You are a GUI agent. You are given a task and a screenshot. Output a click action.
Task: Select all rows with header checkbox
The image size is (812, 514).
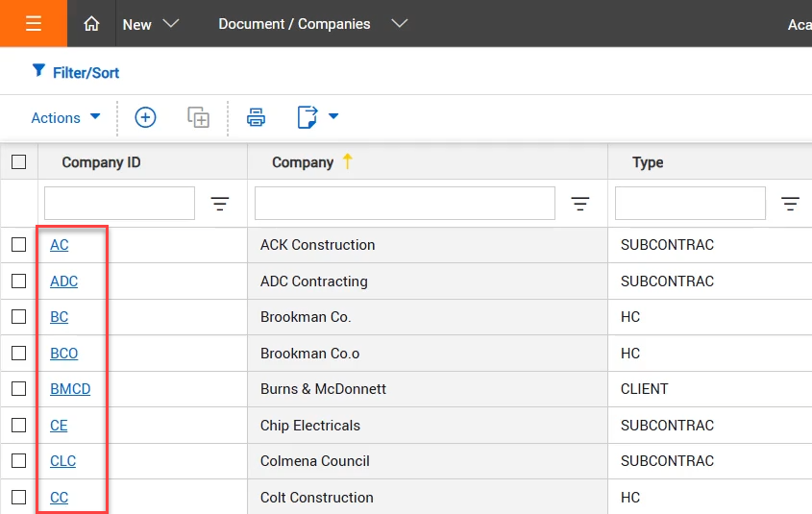tap(18, 162)
